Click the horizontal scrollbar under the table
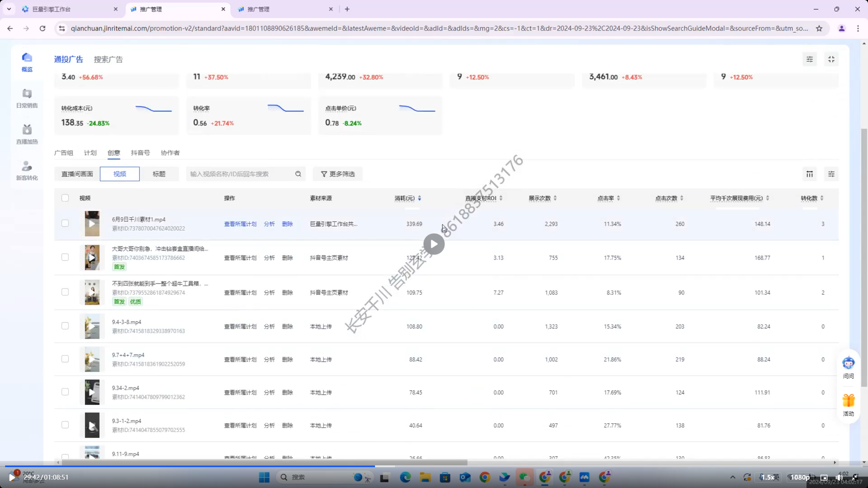 264,463
